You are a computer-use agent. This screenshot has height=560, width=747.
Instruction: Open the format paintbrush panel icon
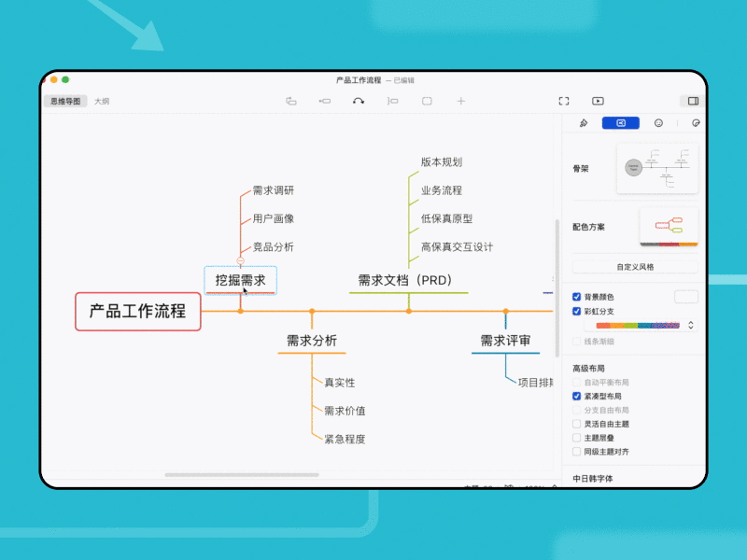(x=584, y=122)
